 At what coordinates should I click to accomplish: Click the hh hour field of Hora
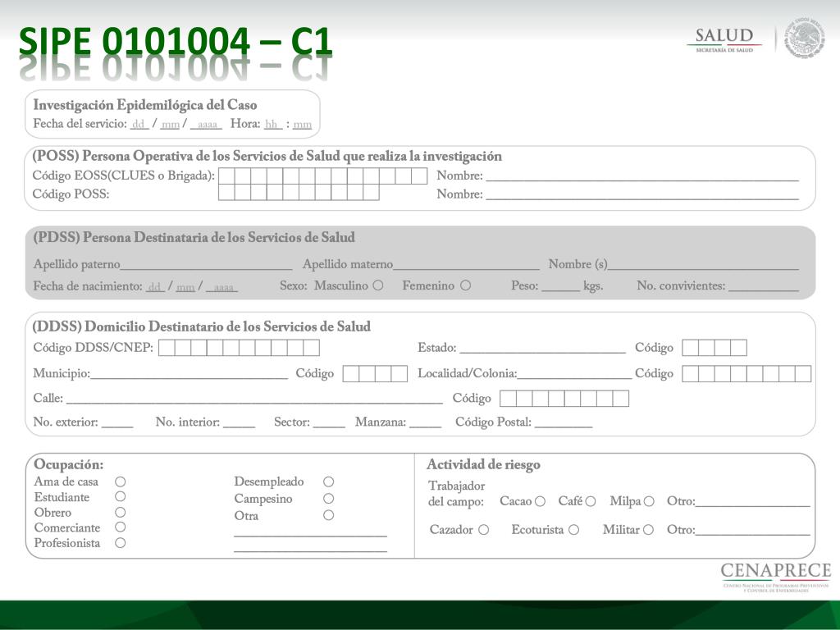pyautogui.click(x=272, y=125)
